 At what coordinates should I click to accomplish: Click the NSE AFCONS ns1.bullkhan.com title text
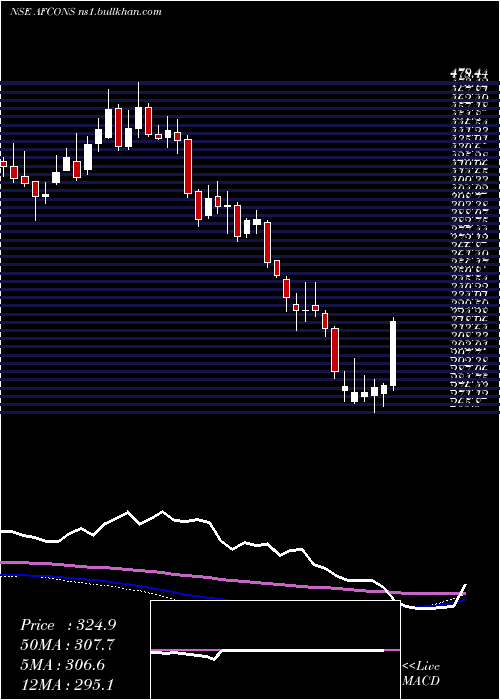[x=86, y=12]
